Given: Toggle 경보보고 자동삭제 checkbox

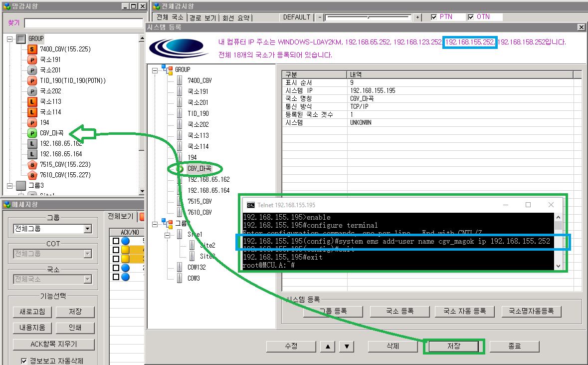Looking at the screenshot, I should 24,361.
